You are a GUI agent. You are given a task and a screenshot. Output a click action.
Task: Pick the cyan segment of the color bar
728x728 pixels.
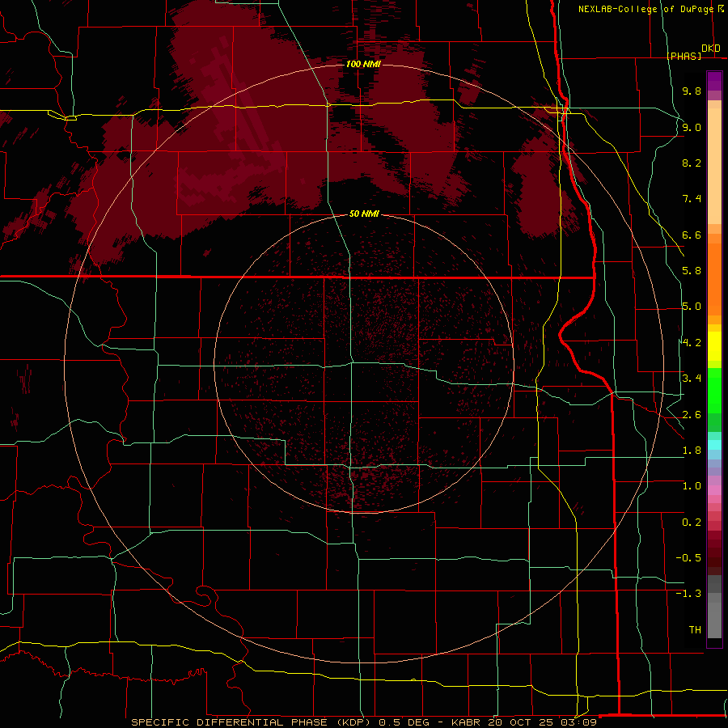point(714,445)
